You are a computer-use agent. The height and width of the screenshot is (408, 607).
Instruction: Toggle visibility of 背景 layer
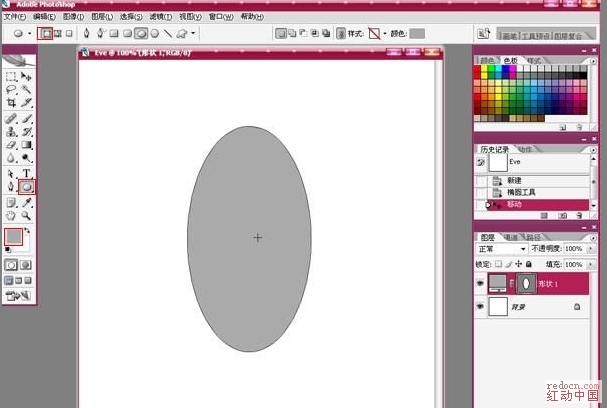point(480,306)
